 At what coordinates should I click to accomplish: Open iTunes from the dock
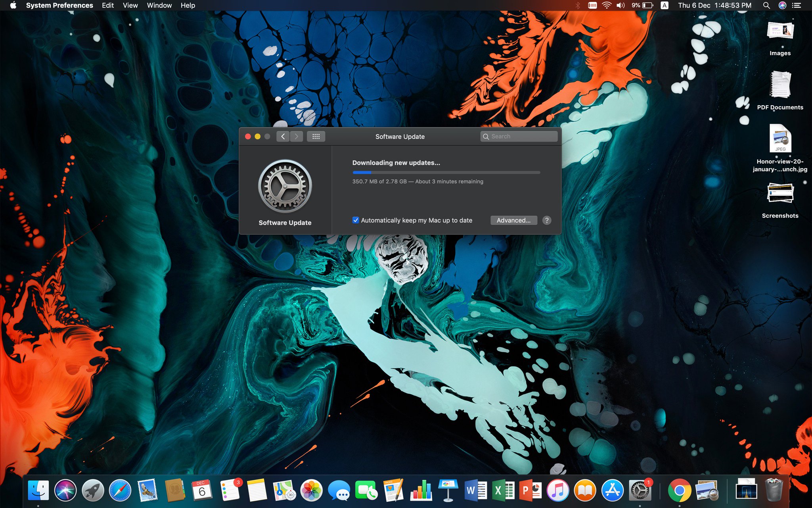click(x=557, y=491)
